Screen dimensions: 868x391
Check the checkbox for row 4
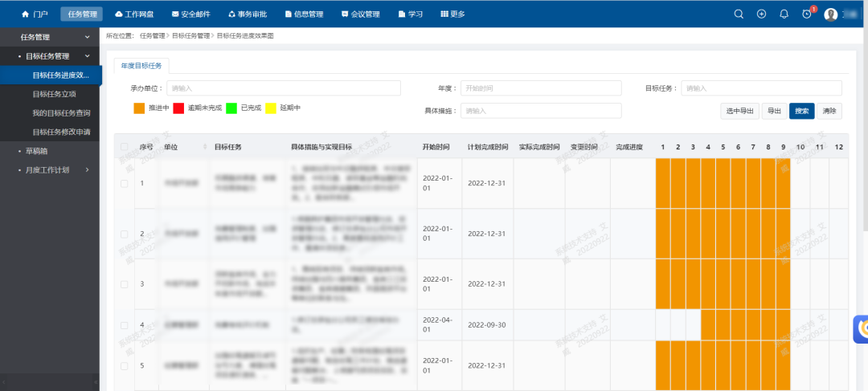[124, 325]
